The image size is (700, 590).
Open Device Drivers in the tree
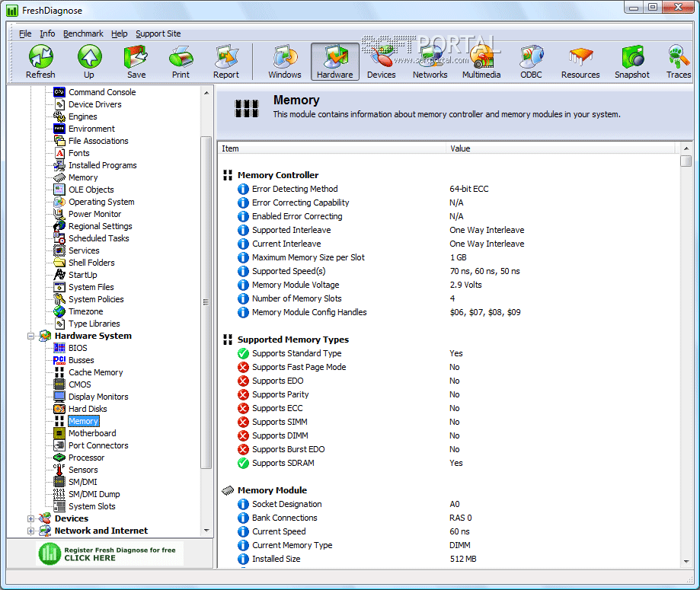tap(95, 104)
